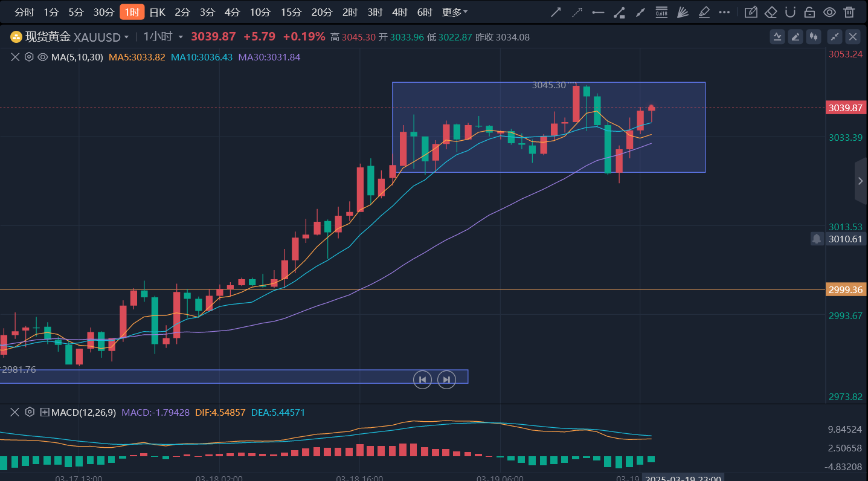Switch to 15分 timeframe
The image size is (868, 481).
291,12
